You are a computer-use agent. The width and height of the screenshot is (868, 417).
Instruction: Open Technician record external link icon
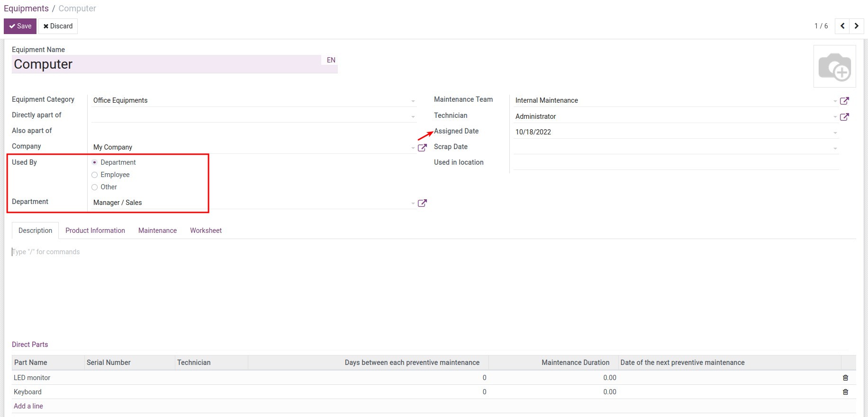click(844, 117)
